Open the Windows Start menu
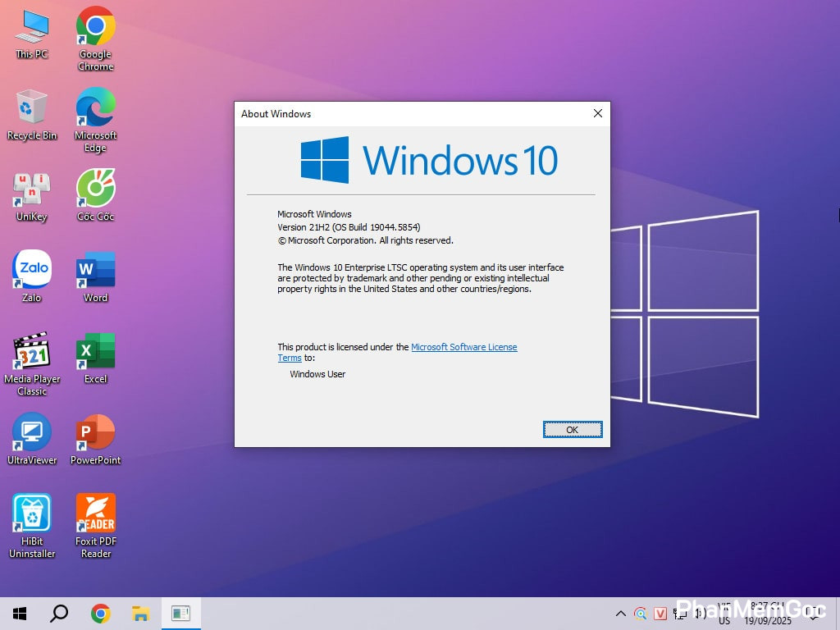 click(20, 614)
